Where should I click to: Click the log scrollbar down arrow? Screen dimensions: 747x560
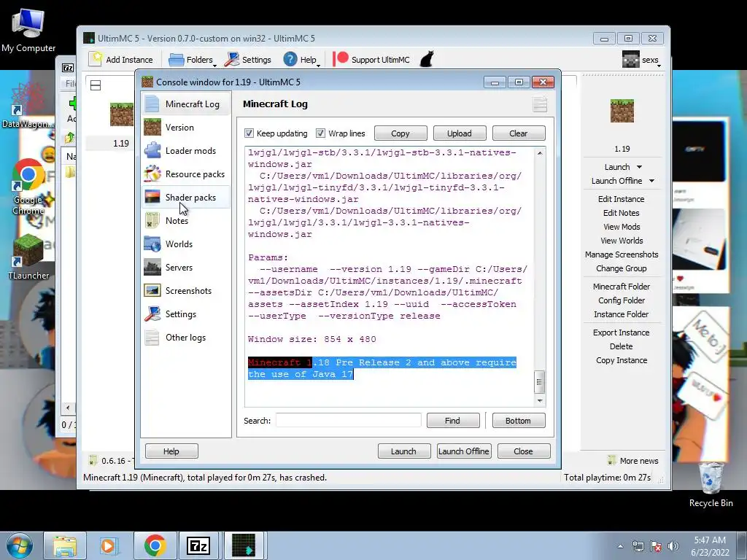539,400
